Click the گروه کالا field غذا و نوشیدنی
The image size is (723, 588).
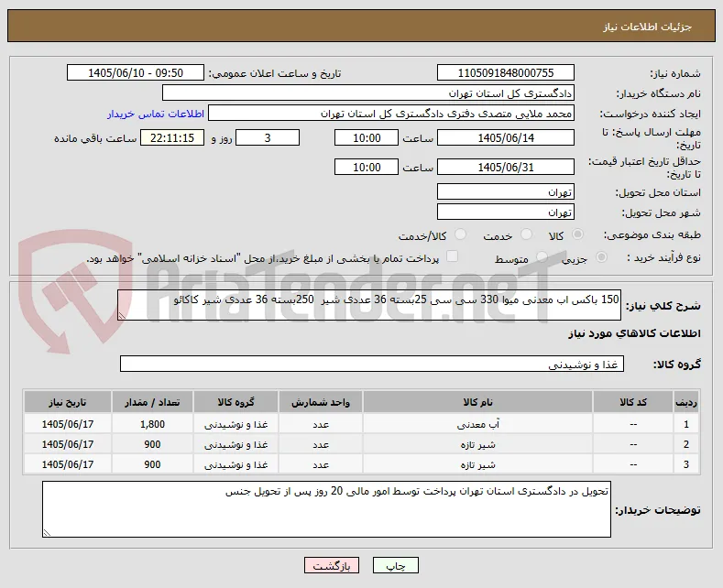(x=372, y=364)
